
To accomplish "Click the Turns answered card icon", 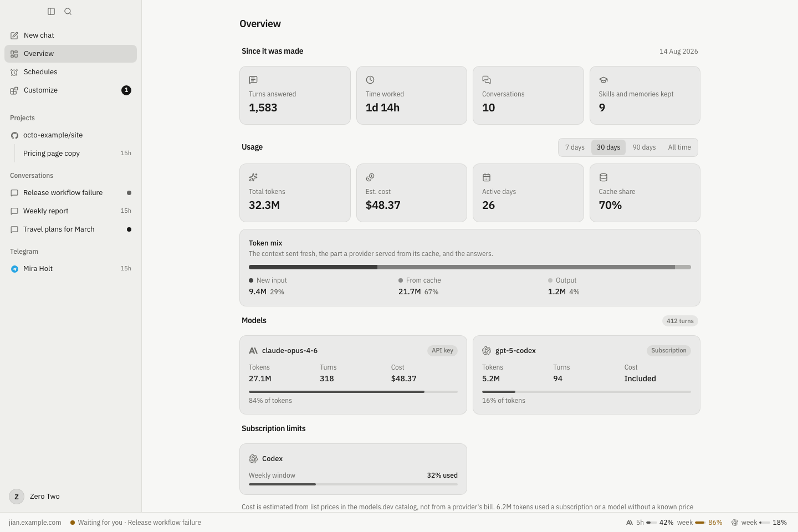I will 253,80.
